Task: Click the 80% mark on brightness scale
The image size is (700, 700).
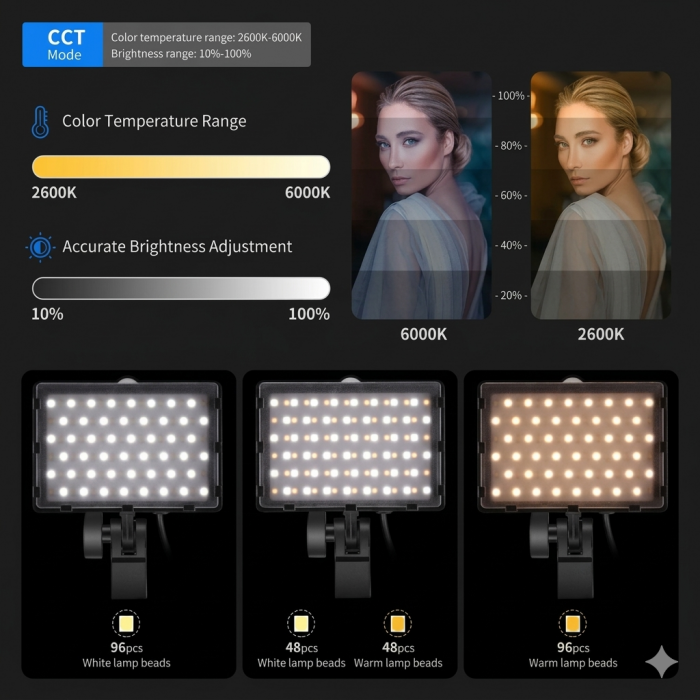Action: pyautogui.click(x=511, y=146)
